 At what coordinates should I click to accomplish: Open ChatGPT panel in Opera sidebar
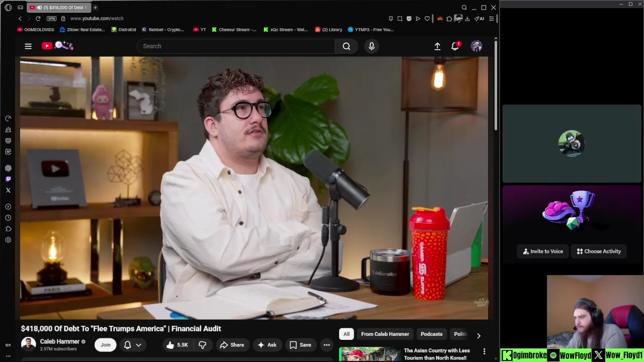tap(8, 168)
